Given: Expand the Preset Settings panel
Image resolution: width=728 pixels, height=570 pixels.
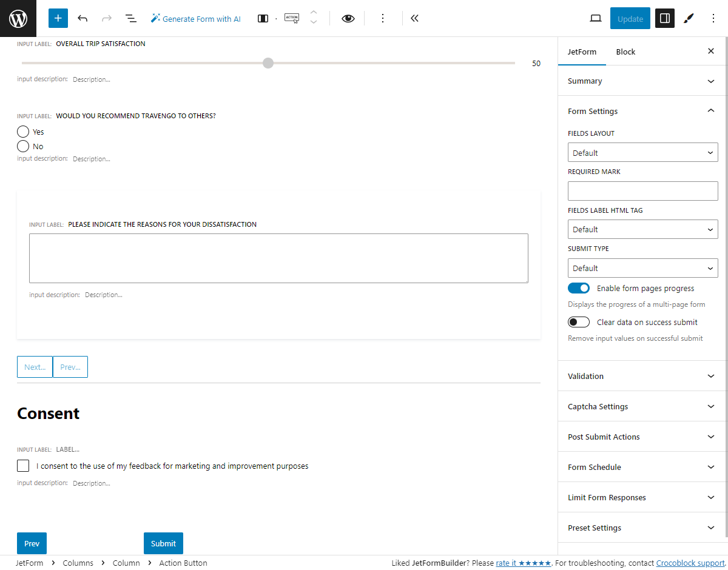Looking at the screenshot, I should (x=642, y=528).
